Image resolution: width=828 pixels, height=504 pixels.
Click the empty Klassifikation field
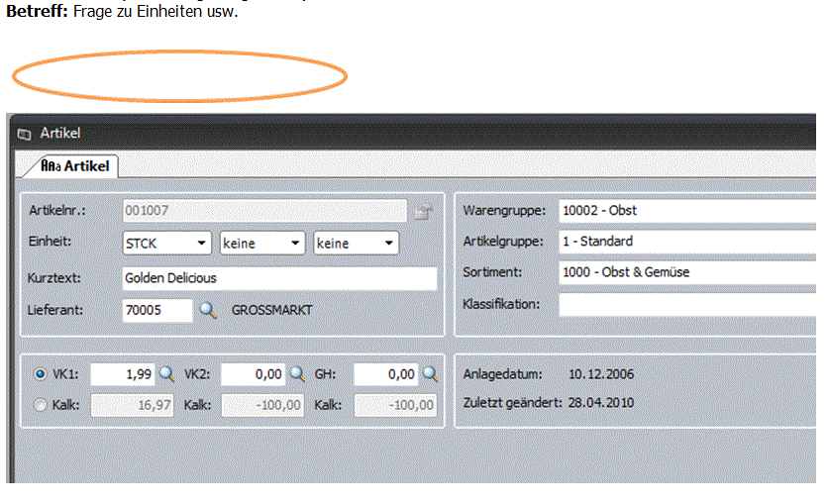(685, 304)
